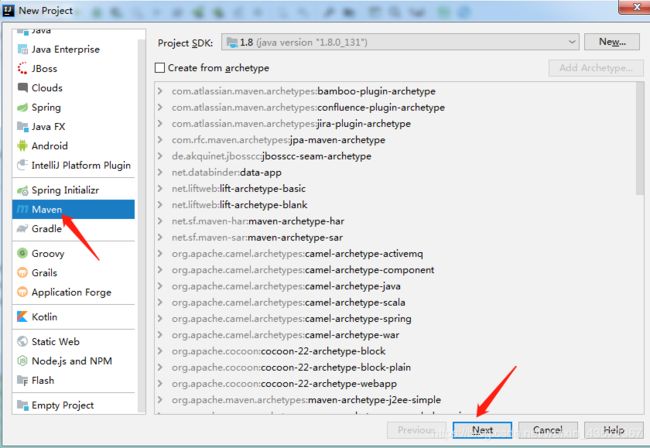Click the Clouds icon

(x=22, y=88)
